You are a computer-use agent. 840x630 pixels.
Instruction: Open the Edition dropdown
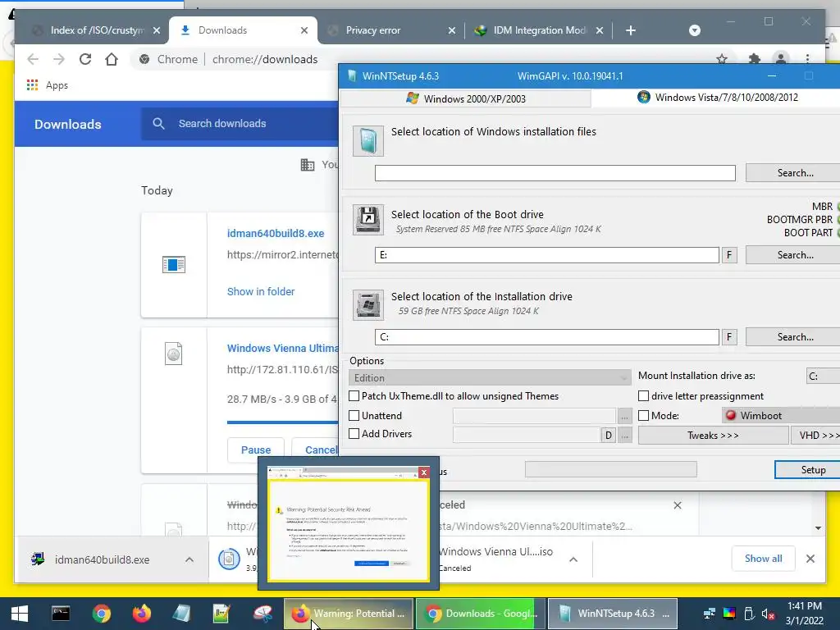pos(490,377)
